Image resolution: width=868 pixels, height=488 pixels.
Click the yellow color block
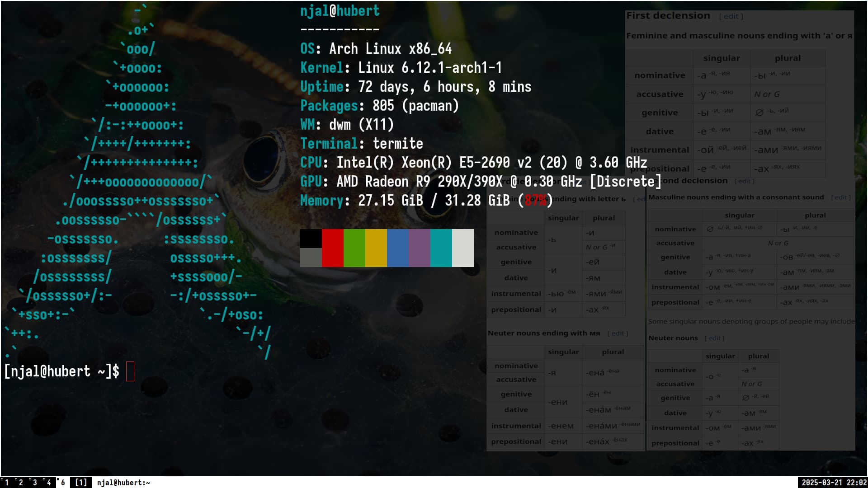tap(376, 248)
